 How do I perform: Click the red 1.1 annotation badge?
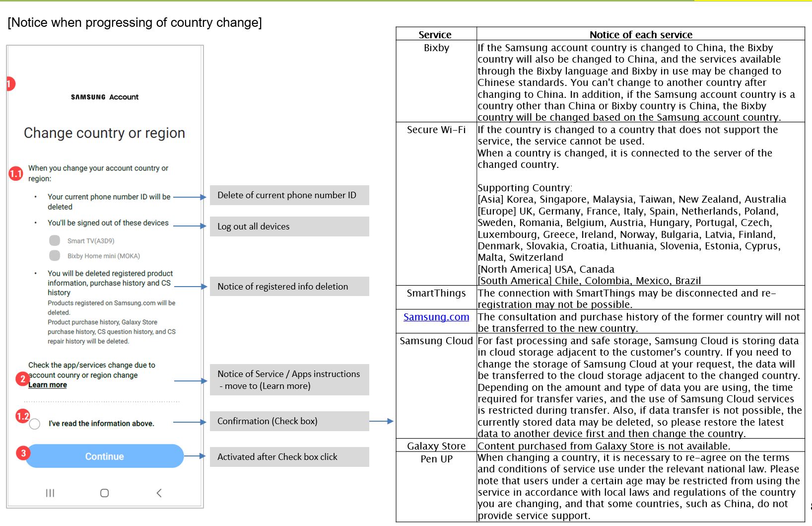pyautogui.click(x=16, y=174)
